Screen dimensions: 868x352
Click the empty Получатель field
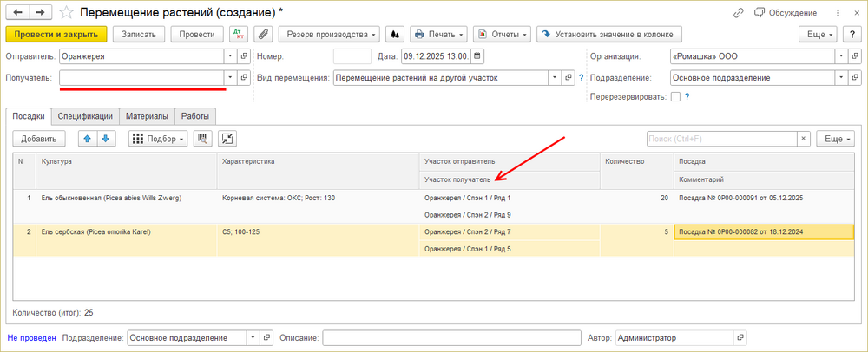pyautogui.click(x=141, y=78)
